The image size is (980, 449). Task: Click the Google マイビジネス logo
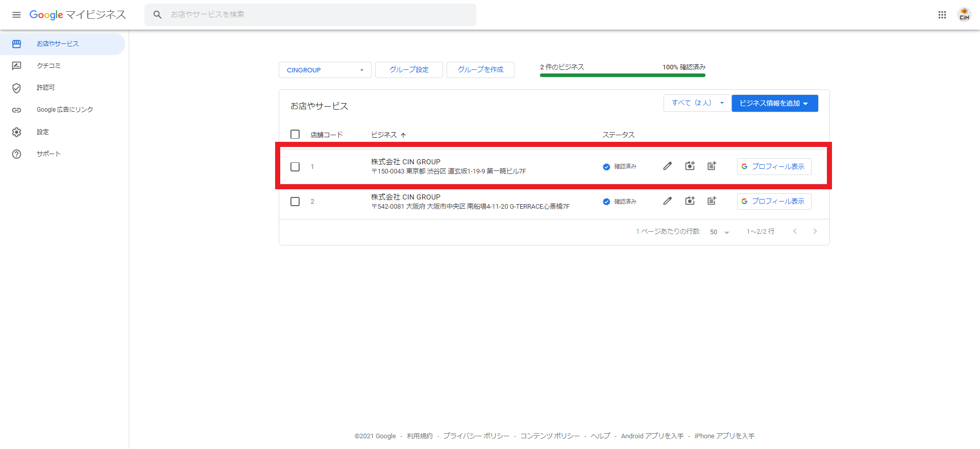78,15
